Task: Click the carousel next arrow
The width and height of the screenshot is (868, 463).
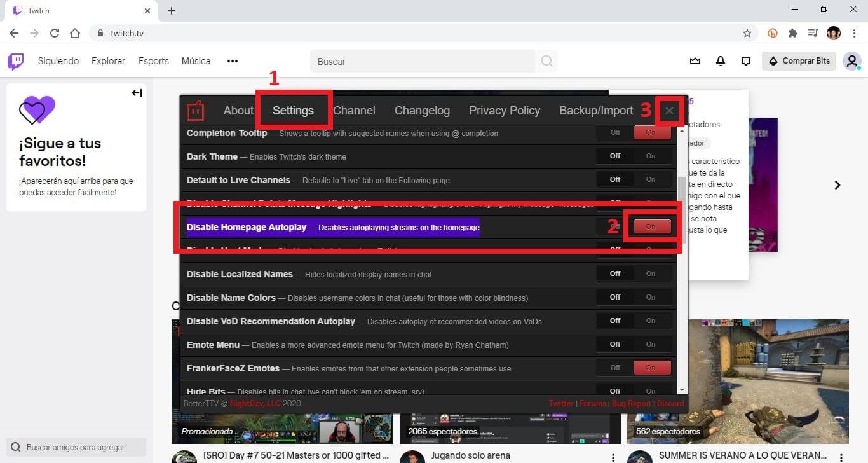Action: coord(837,185)
